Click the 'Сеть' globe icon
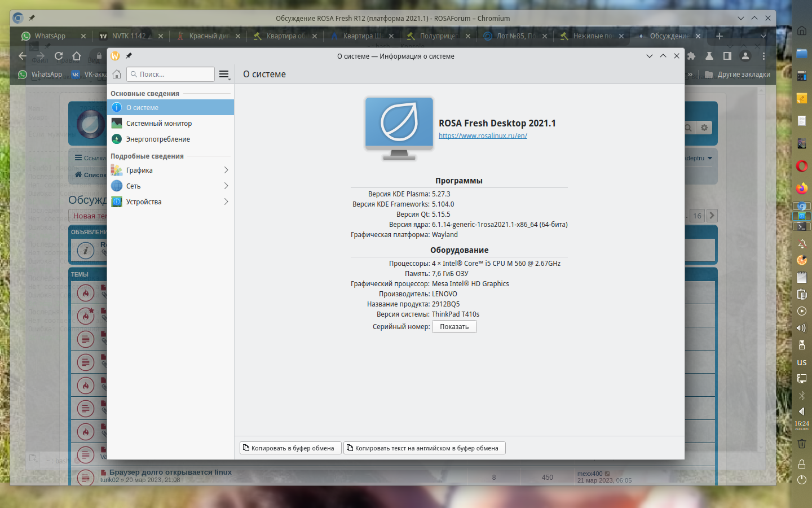812x508 pixels. click(x=117, y=186)
